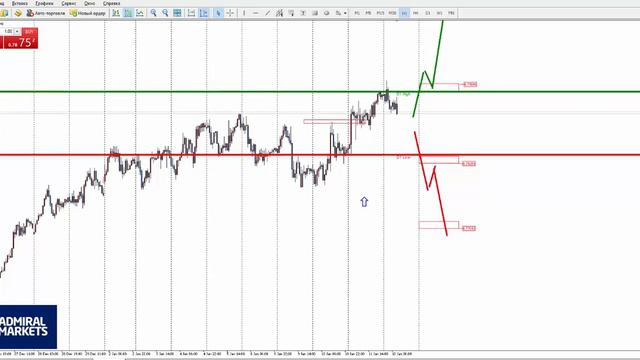The height and width of the screenshot is (360, 640).
Task: Open the Вставка menu
Action: pos(20,3)
